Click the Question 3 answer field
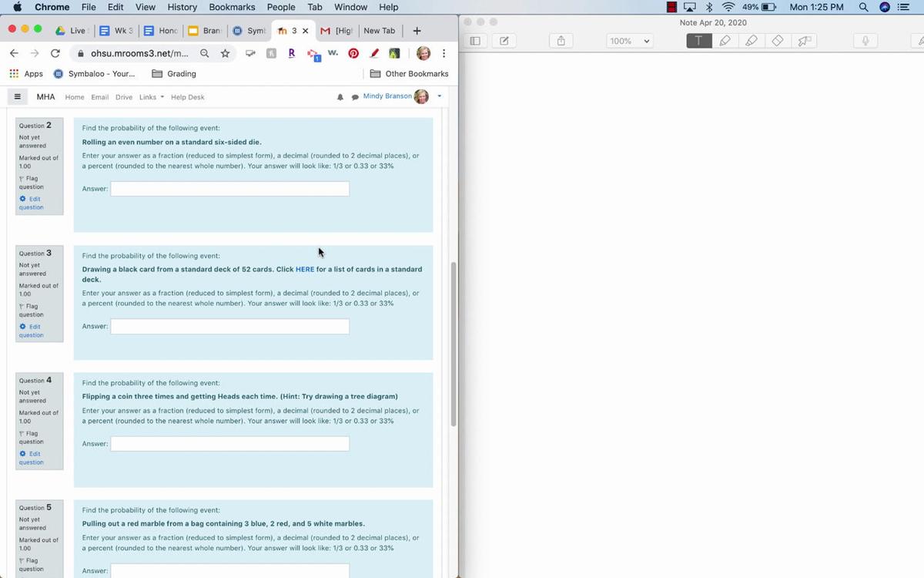 [x=229, y=327]
